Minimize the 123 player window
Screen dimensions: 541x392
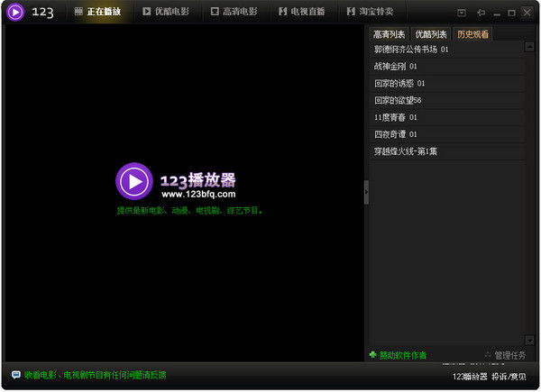pyautogui.click(x=497, y=14)
